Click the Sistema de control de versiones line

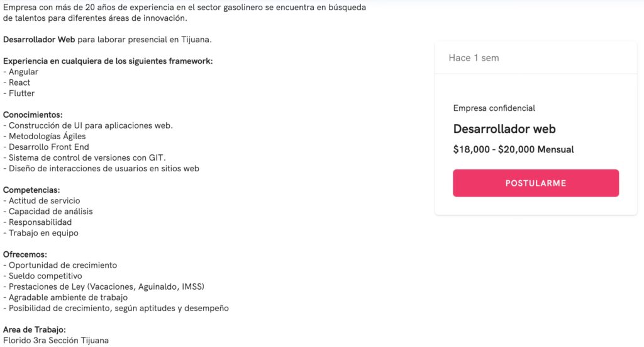click(x=87, y=157)
